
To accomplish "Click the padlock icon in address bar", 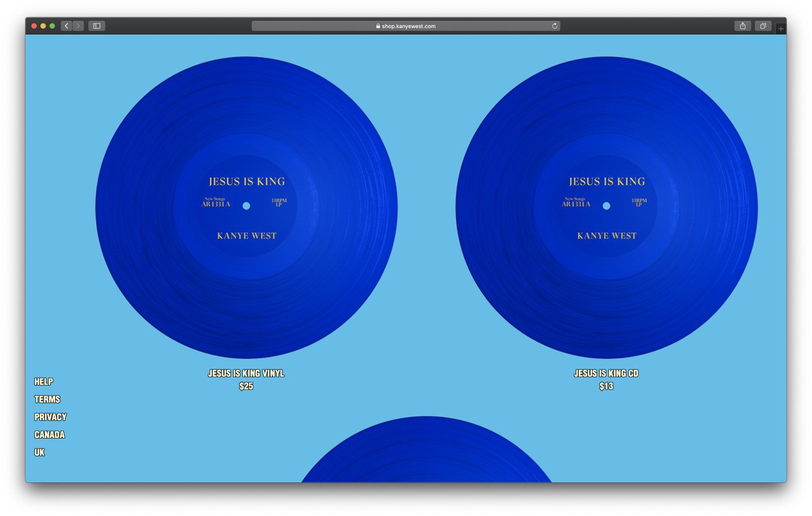I will 378,26.
